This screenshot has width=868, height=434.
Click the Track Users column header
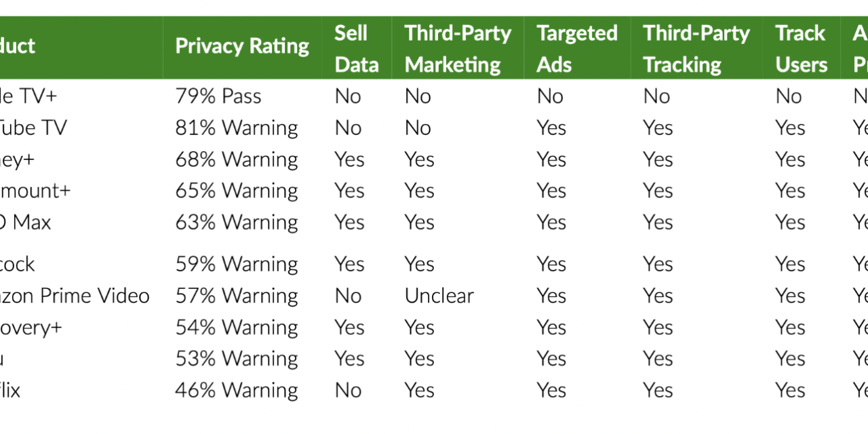[x=802, y=49]
